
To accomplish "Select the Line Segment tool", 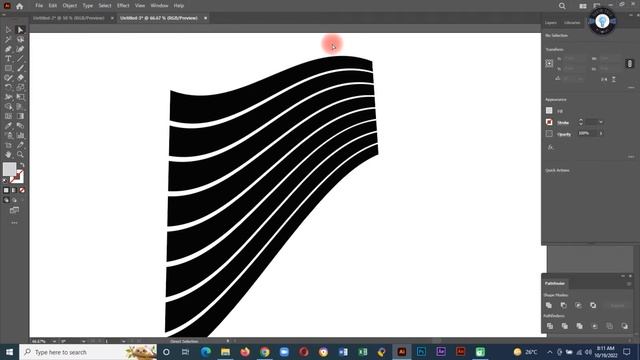I will [x=20, y=59].
